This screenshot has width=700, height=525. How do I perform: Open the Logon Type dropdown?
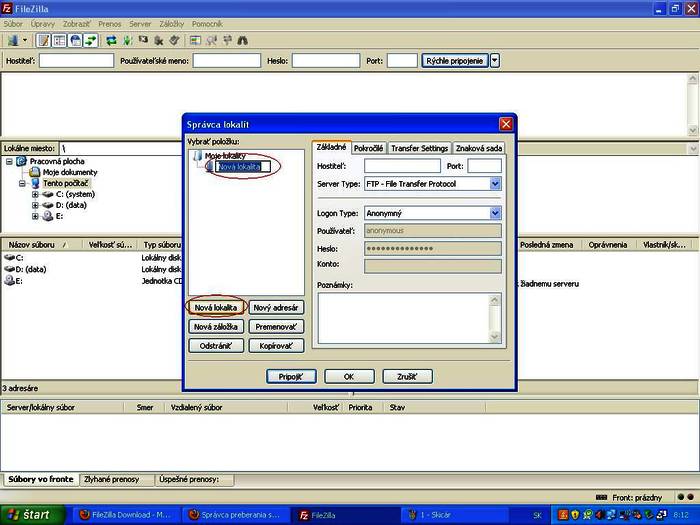pos(433,213)
